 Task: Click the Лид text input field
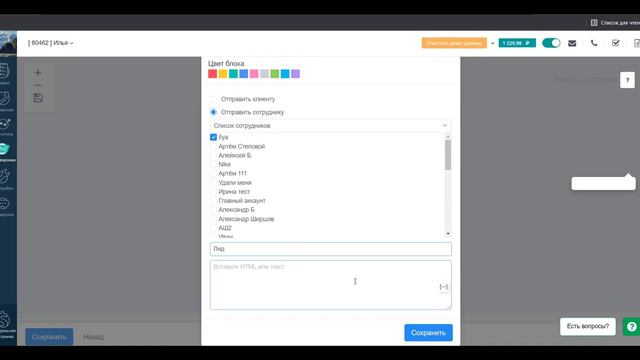click(x=331, y=249)
